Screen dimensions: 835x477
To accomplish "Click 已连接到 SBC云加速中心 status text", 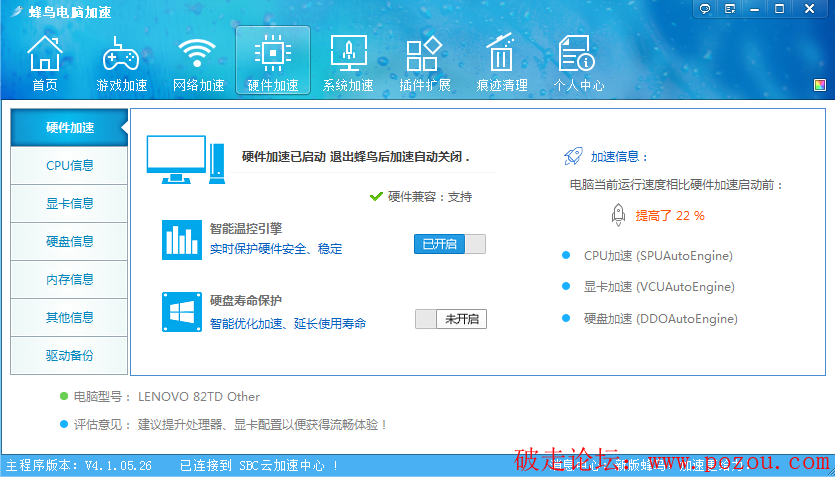I will click(259, 466).
